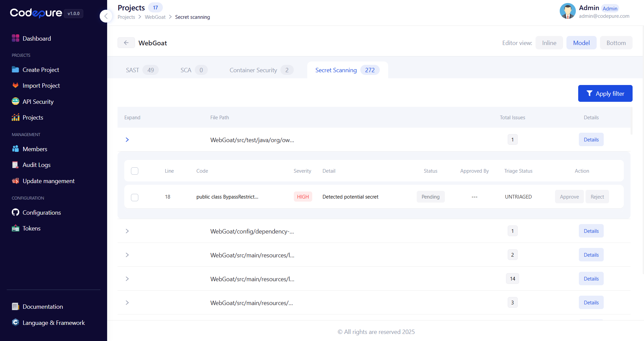Go back using the arrow beside WebGoat
Image resolution: width=644 pixels, height=341 pixels.
(126, 43)
